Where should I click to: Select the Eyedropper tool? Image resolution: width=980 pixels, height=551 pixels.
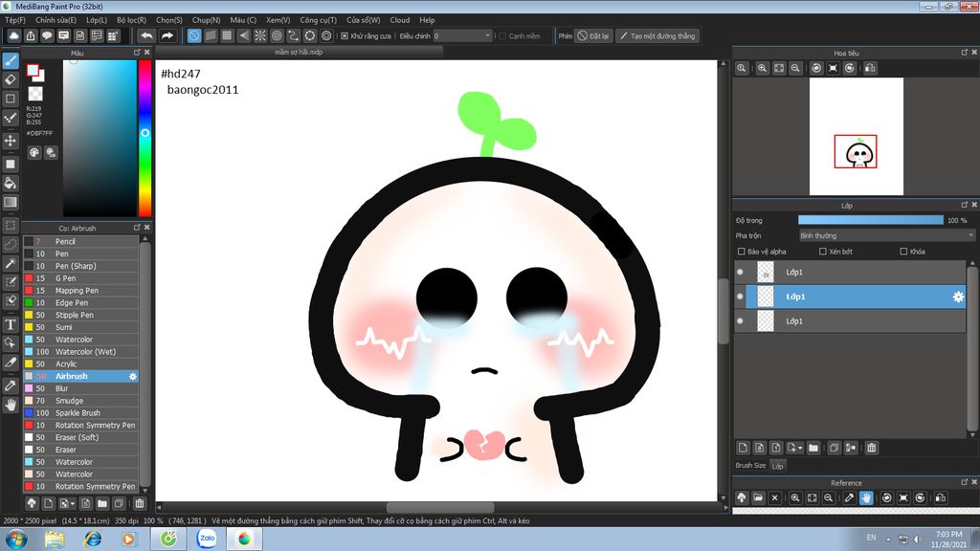[x=11, y=386]
